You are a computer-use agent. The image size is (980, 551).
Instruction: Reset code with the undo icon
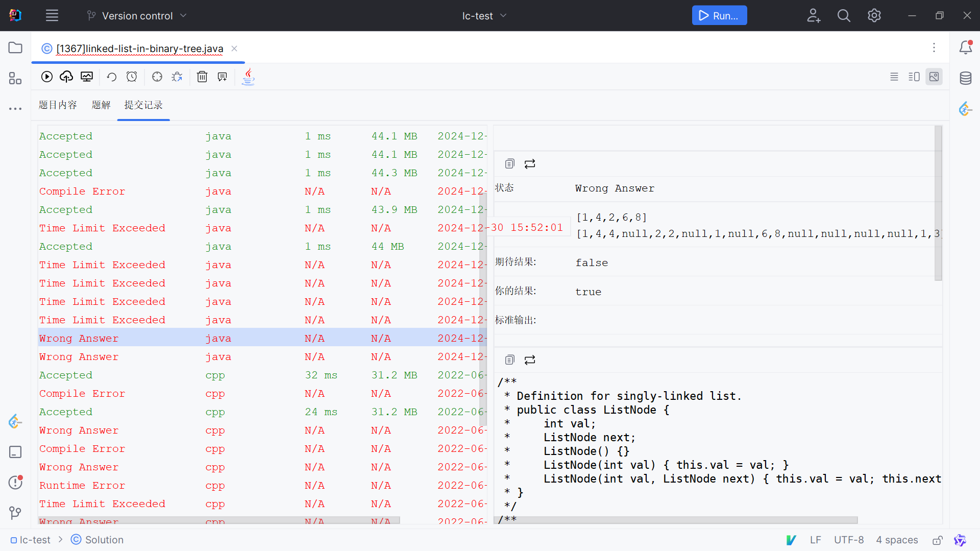click(111, 77)
